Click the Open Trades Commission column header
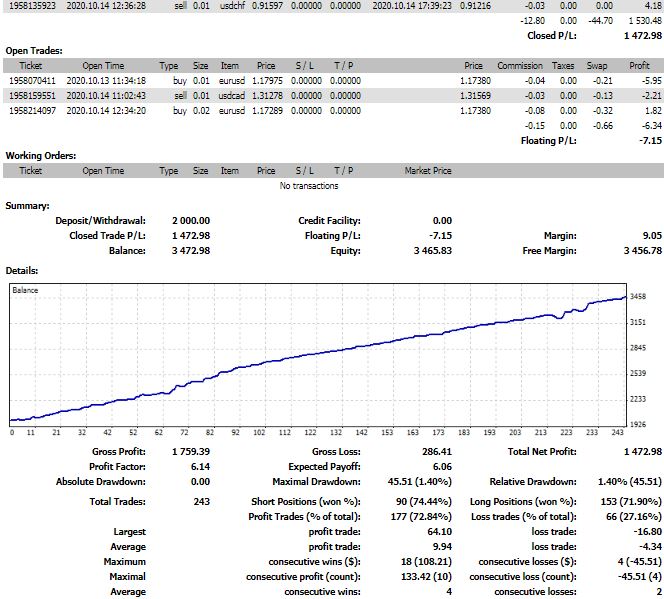Viewport: 664px width, 599px height. click(520, 66)
